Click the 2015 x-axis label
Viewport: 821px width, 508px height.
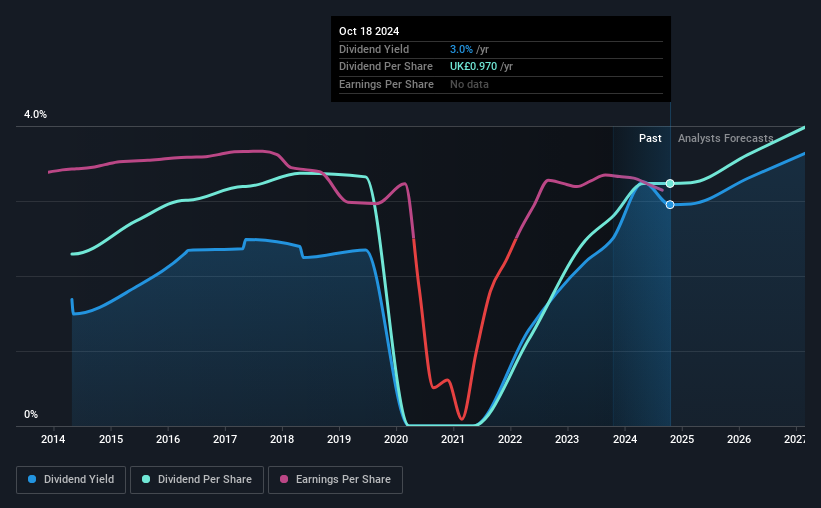click(x=111, y=439)
